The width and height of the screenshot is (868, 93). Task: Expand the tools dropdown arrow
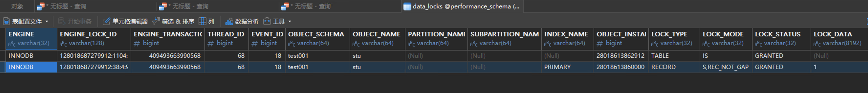point(290,22)
